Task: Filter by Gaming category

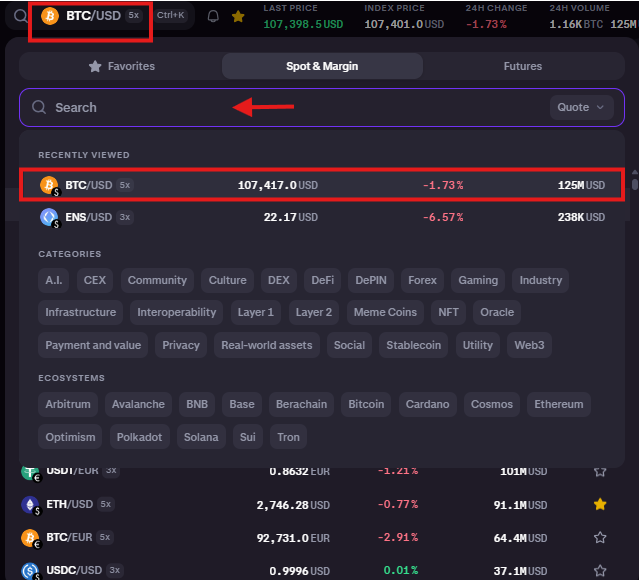Action: 478,280
